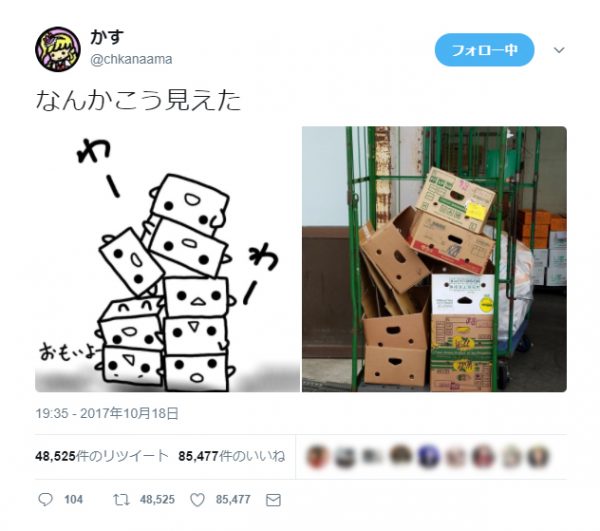Click the retweet count 48,525 beside arrows

click(157, 500)
